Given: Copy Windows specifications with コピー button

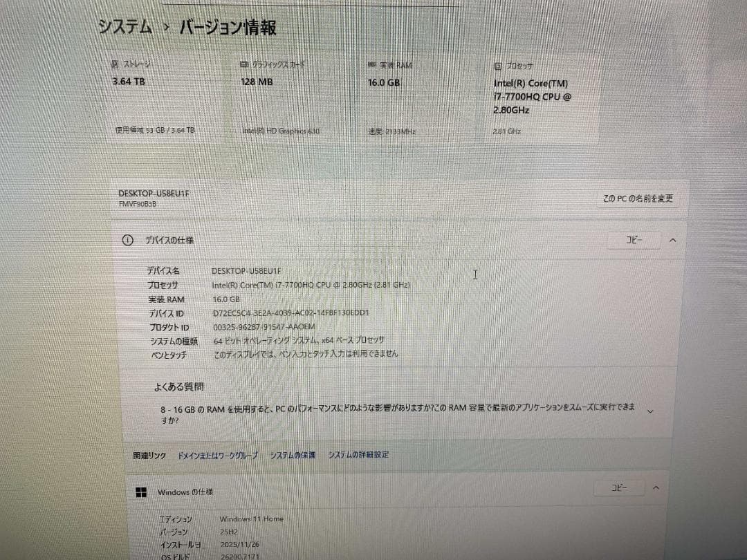Looking at the screenshot, I should (x=619, y=487).
